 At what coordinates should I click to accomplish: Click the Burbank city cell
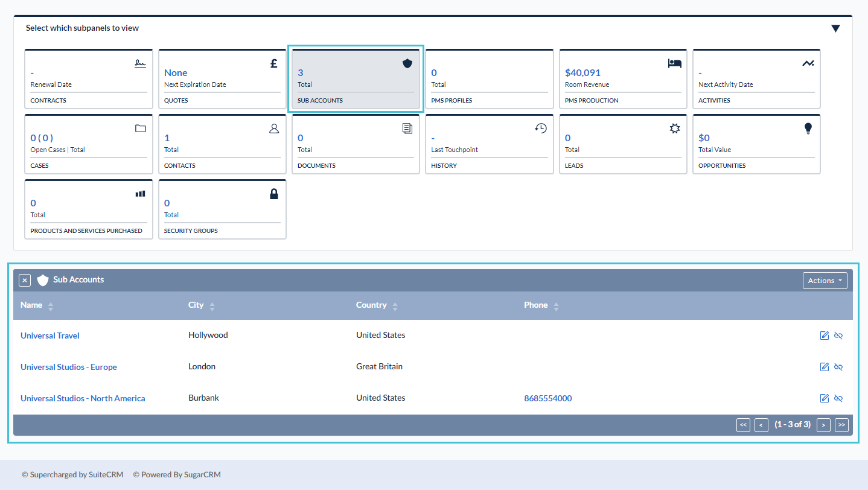204,398
